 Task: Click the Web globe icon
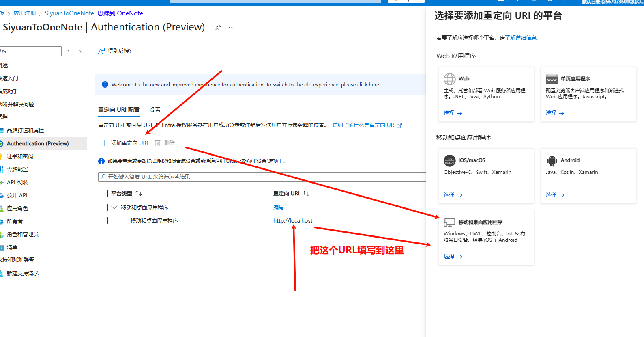449,79
